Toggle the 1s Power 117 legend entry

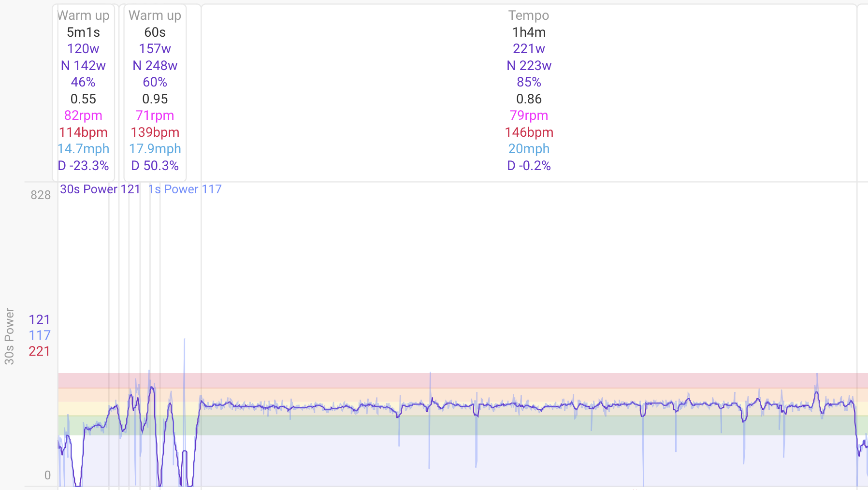click(185, 189)
